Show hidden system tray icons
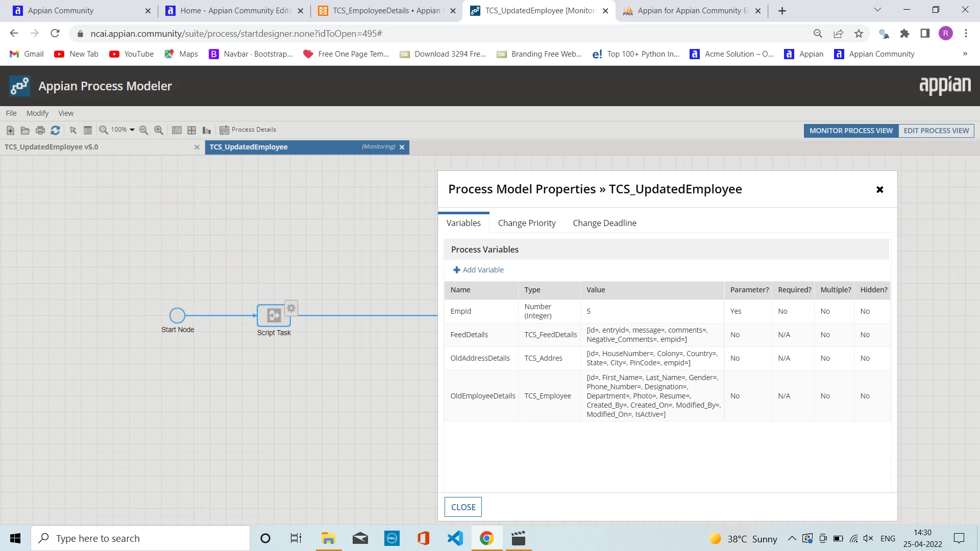Viewport: 980px width, 551px height. pos(792,538)
